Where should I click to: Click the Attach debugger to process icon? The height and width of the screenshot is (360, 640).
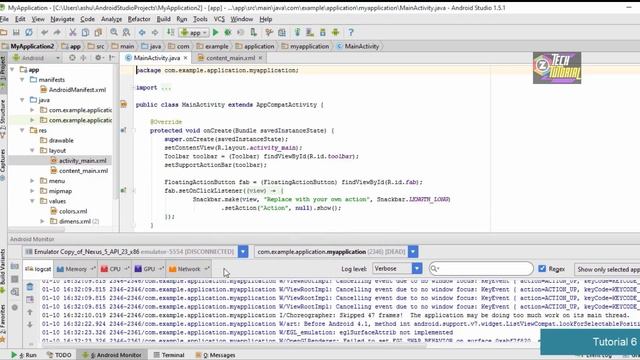coord(253,33)
